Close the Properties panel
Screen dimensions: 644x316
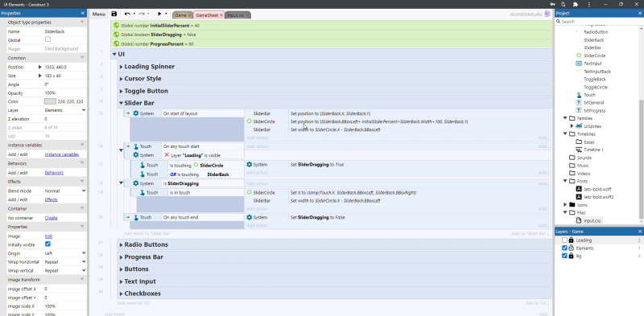coord(83,14)
